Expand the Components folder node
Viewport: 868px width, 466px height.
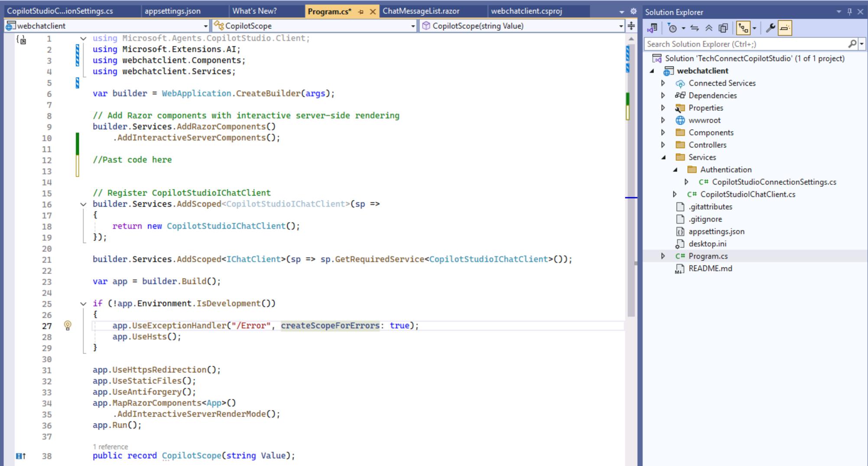pos(663,132)
